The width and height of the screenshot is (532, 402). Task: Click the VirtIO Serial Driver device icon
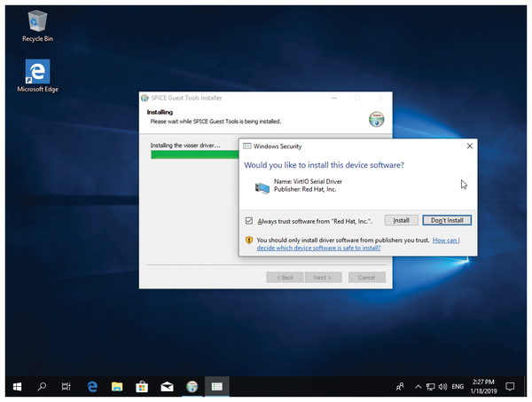coord(262,187)
